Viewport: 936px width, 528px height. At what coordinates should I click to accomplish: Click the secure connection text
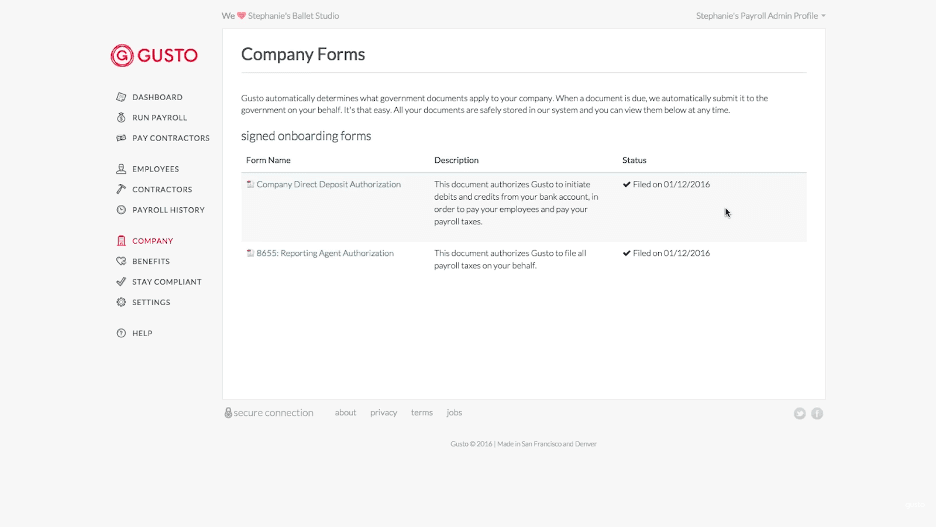pos(273,413)
